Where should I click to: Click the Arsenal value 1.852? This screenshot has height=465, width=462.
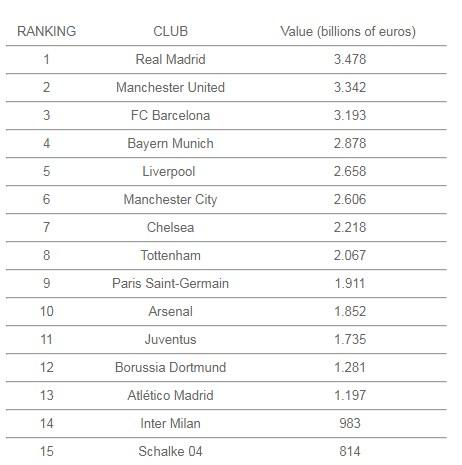coord(350,311)
